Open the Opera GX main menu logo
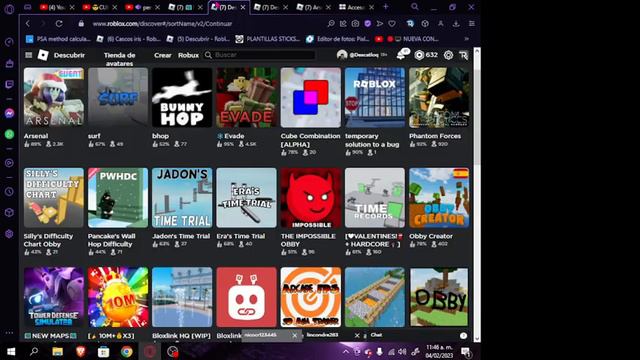 pyautogui.click(x=9, y=9)
